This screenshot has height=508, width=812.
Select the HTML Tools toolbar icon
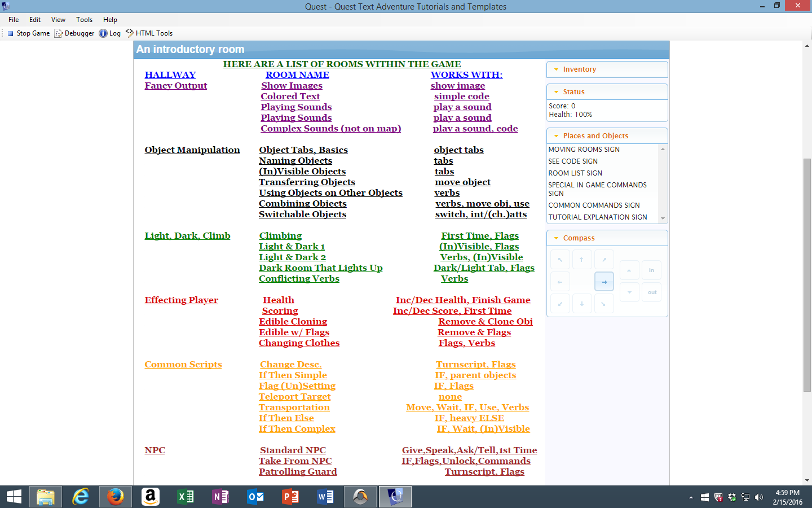[150, 33]
